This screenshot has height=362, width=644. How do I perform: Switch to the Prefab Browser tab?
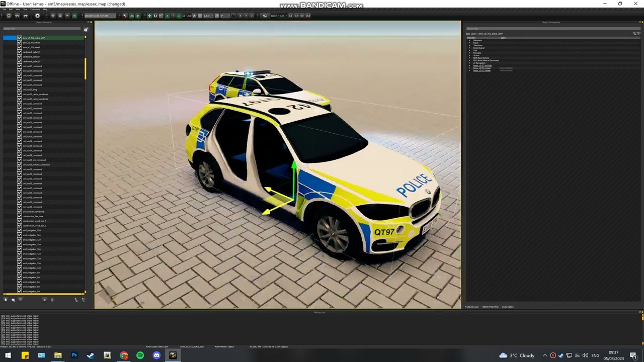click(472, 307)
